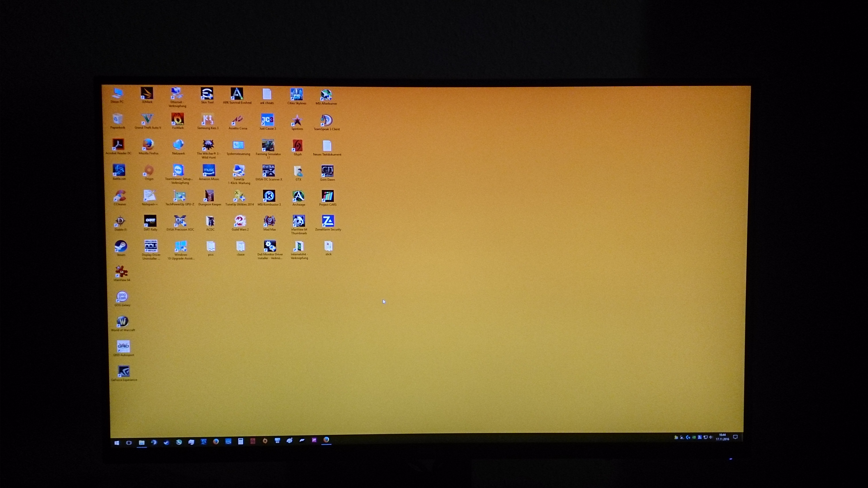Open the Action Center notification icon
This screenshot has width=868, height=488.
[x=735, y=437]
